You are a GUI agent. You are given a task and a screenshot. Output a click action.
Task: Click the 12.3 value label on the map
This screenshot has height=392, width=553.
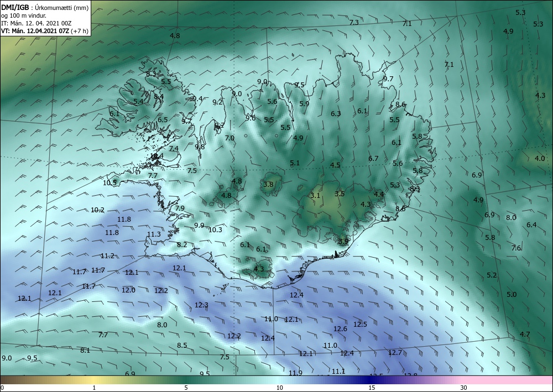coord(201,305)
